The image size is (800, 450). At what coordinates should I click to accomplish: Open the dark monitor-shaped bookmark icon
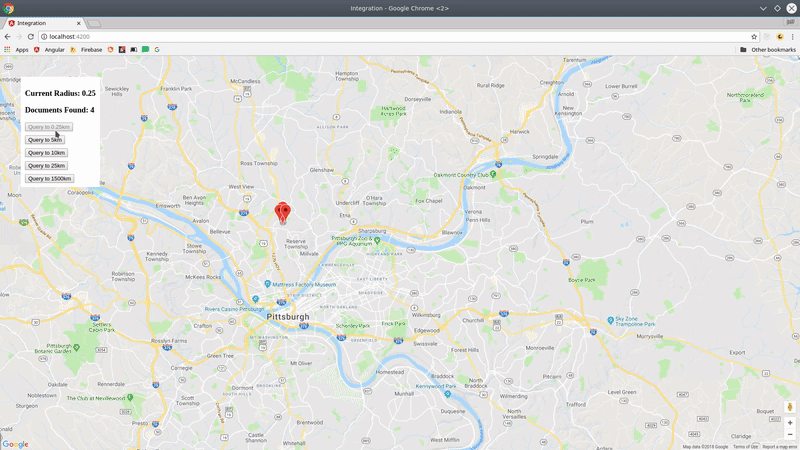coord(134,49)
